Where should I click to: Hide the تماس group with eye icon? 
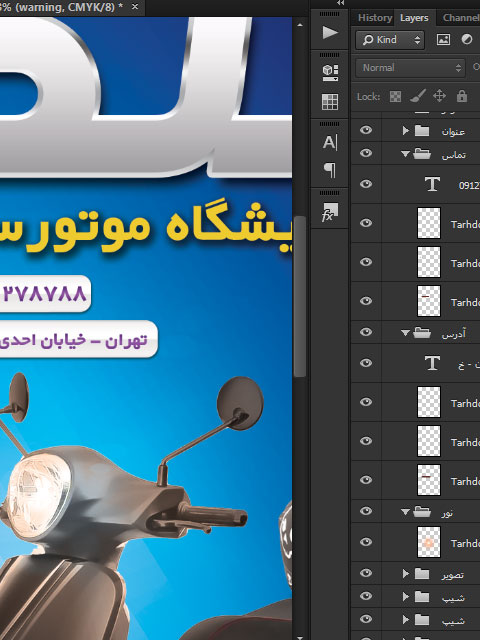pos(366,153)
